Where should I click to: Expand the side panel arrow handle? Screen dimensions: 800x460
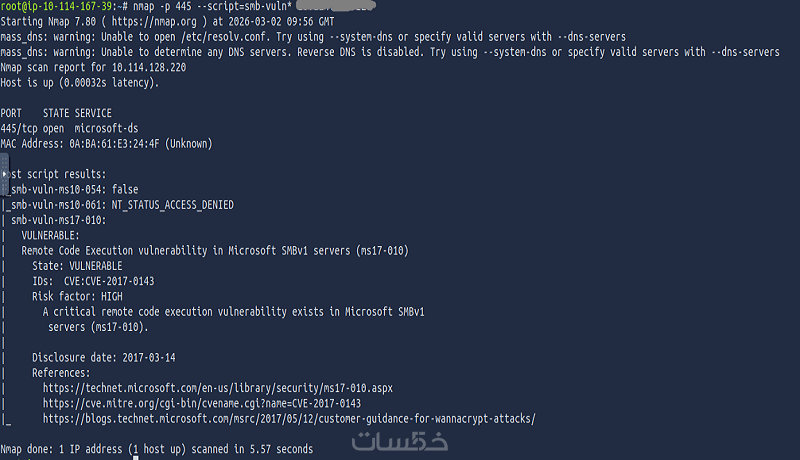5,174
